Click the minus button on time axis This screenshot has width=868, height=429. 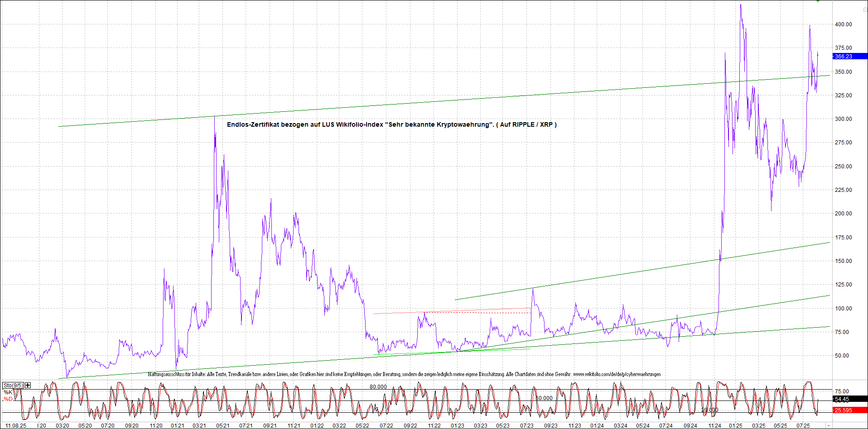(x=829, y=426)
